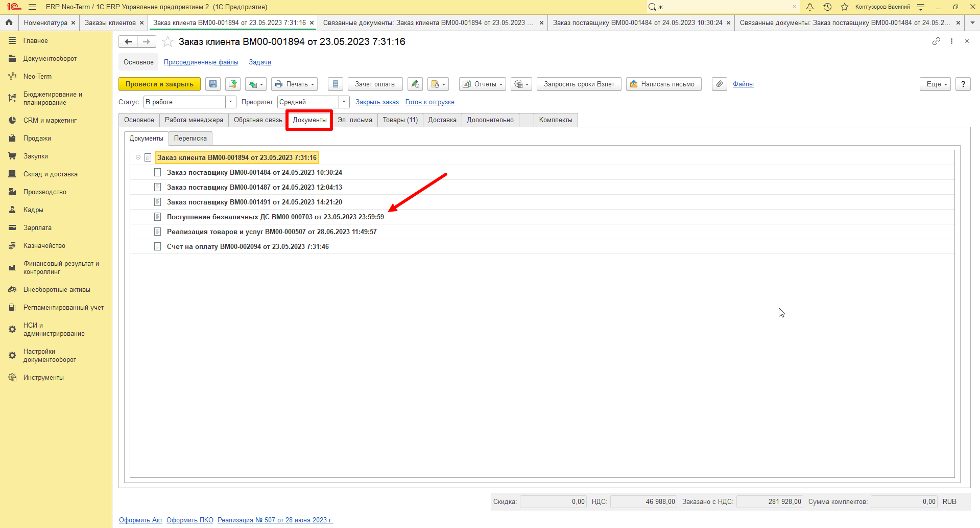Open the Еще menu dropdown
Viewport: 980px width, 528px height.
coord(936,84)
